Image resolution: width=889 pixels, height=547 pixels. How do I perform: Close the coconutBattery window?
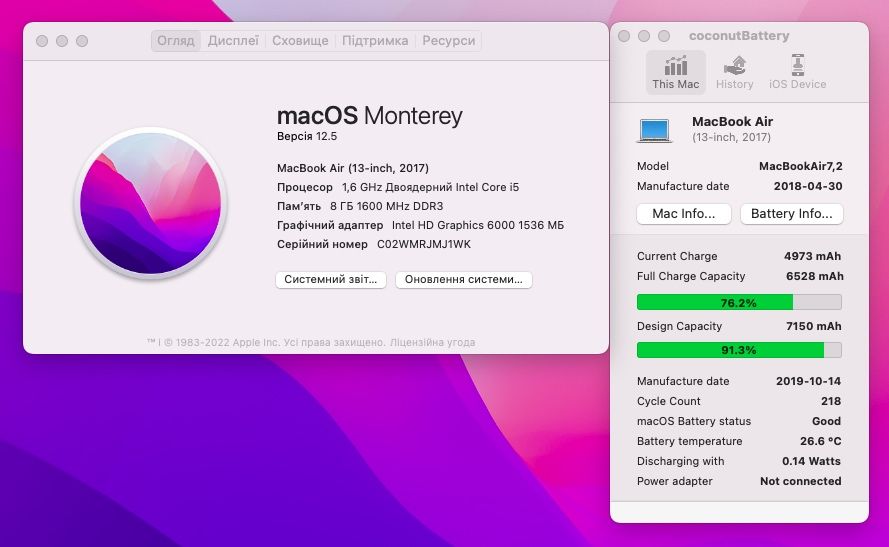pos(624,36)
